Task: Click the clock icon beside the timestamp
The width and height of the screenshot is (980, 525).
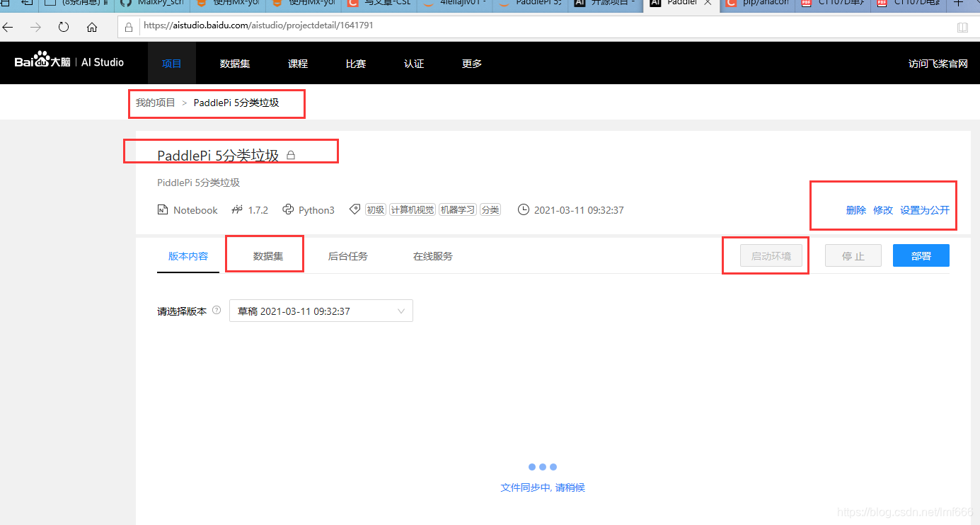Action: coord(524,210)
